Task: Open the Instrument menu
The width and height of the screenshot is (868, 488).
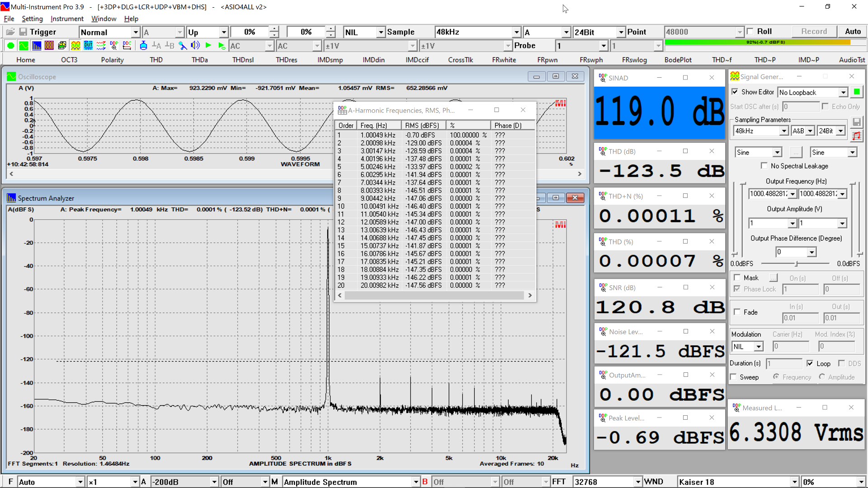Action: point(67,19)
